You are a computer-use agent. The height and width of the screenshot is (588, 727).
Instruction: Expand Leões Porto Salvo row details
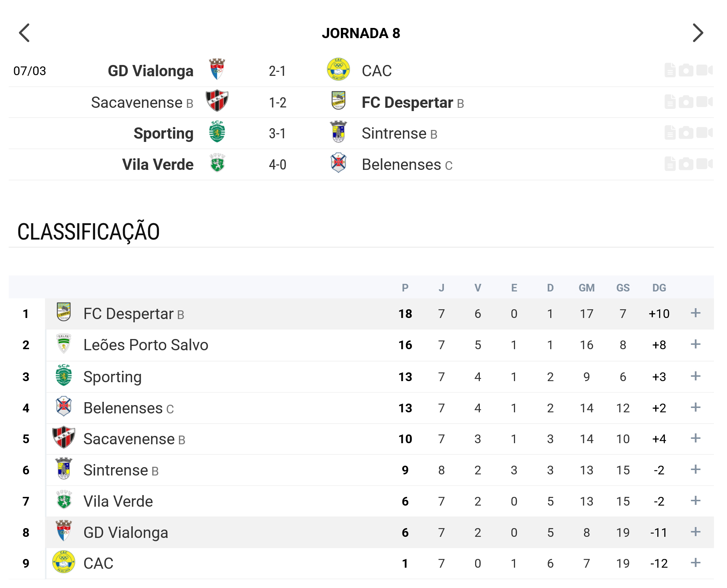(695, 344)
